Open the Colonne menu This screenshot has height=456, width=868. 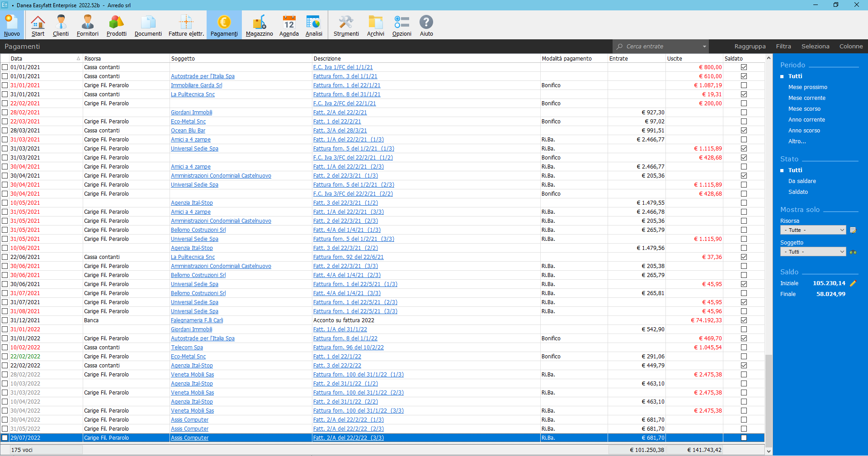(x=852, y=46)
